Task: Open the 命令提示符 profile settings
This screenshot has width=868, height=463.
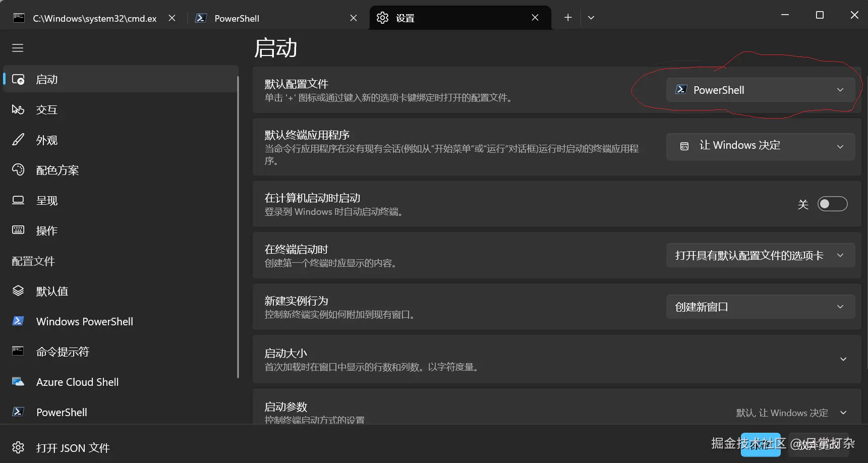Action: tap(63, 352)
